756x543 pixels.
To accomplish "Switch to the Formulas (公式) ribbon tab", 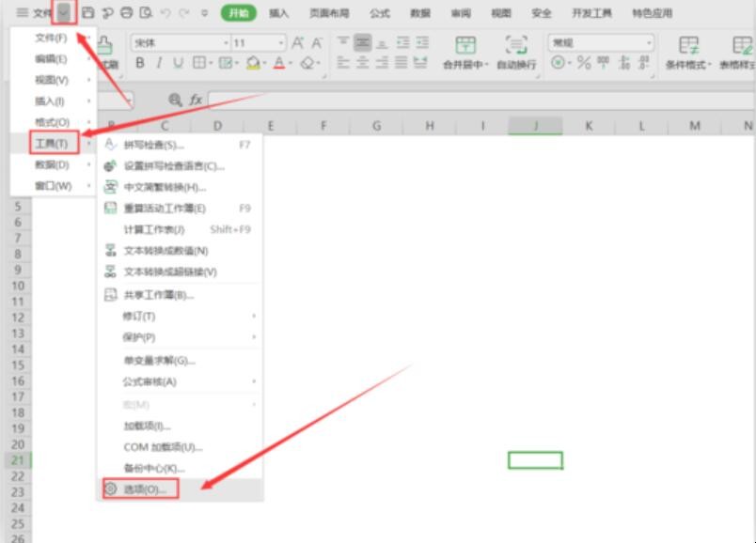I will point(380,13).
